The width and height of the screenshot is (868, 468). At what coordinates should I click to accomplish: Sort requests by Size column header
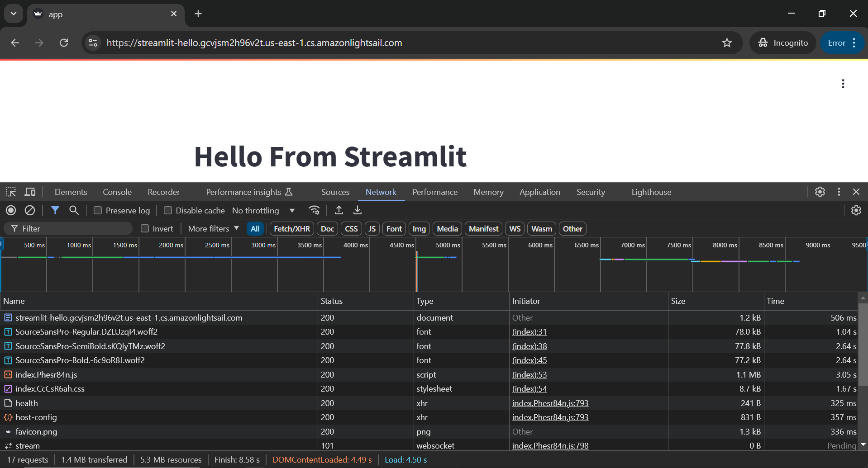[716, 301]
